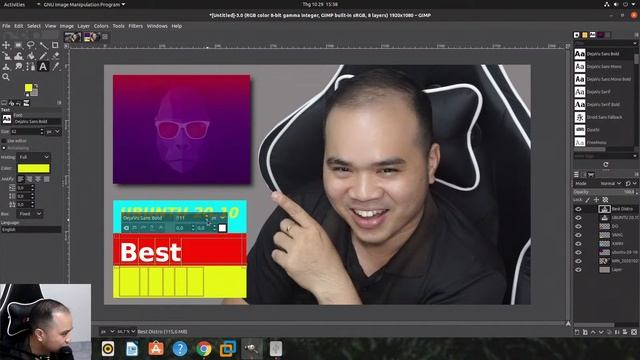
Task: Select the Rectangle Select tool
Action: pos(18,45)
